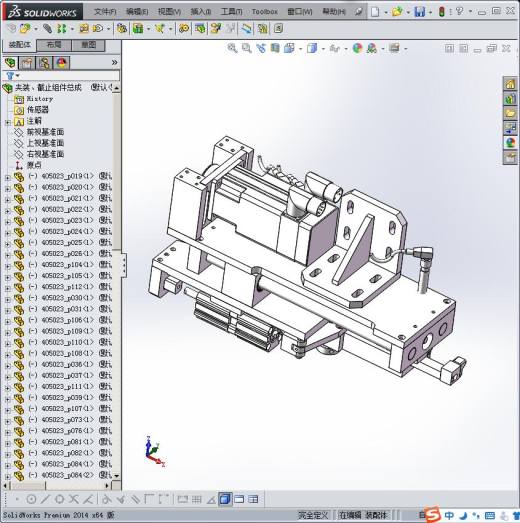Click the Insert Components icon in assembly toolbar

25,29
